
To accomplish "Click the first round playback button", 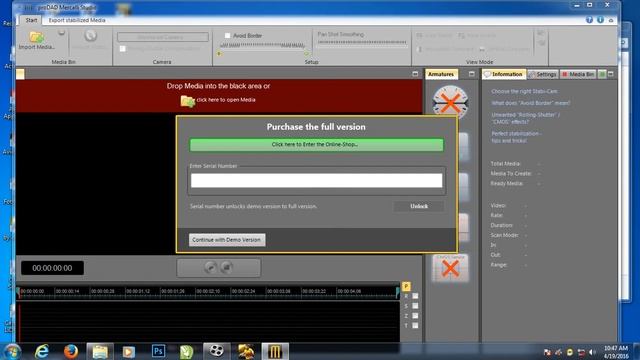I will (x=210, y=268).
